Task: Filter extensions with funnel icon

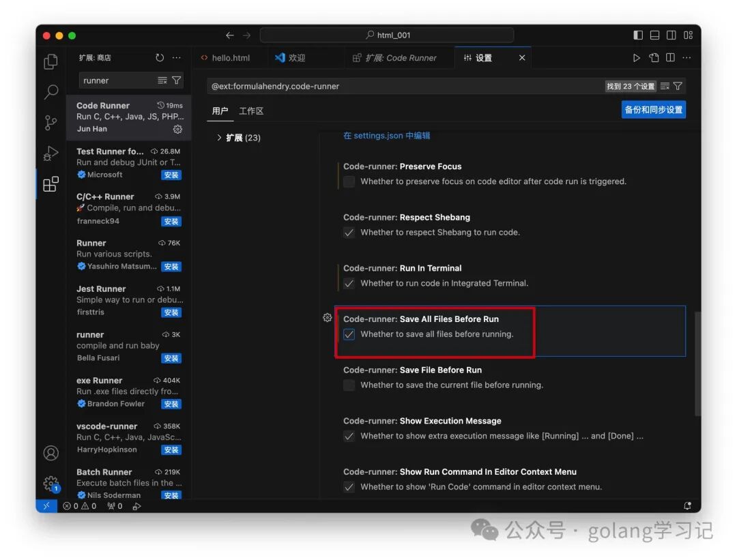Action: tap(176, 80)
